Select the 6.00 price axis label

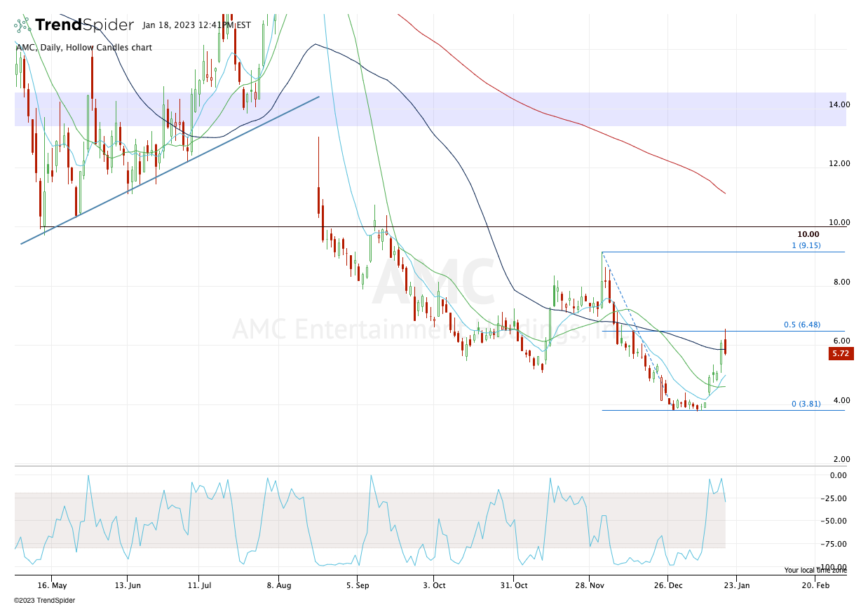click(841, 341)
